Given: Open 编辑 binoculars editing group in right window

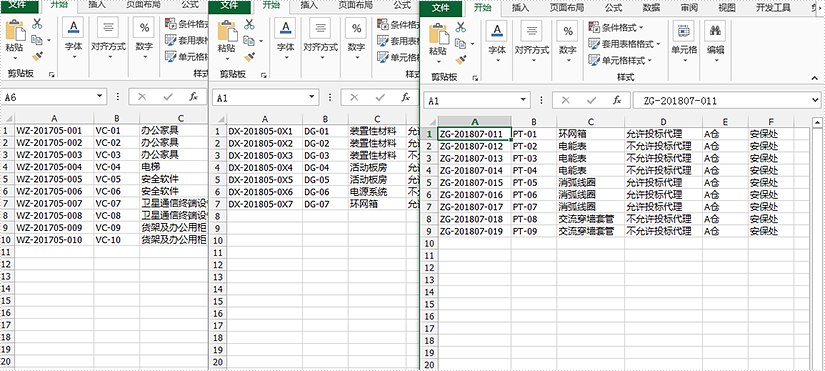Looking at the screenshot, I should coord(715,42).
